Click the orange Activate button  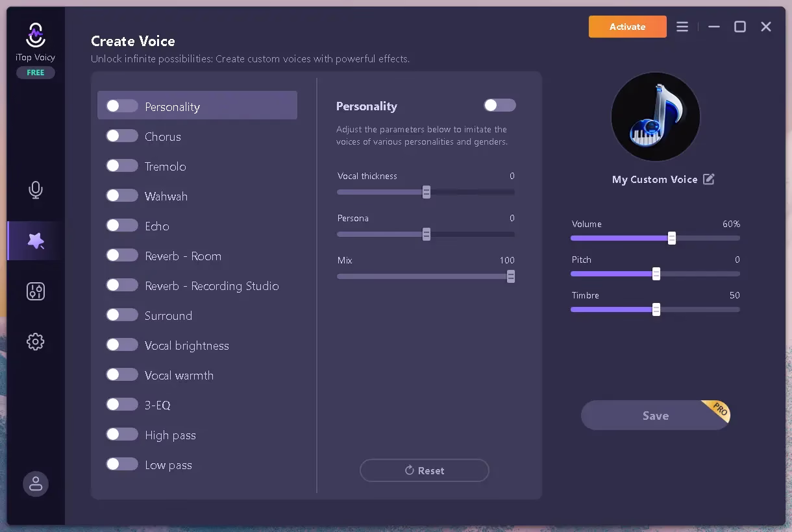point(627,27)
